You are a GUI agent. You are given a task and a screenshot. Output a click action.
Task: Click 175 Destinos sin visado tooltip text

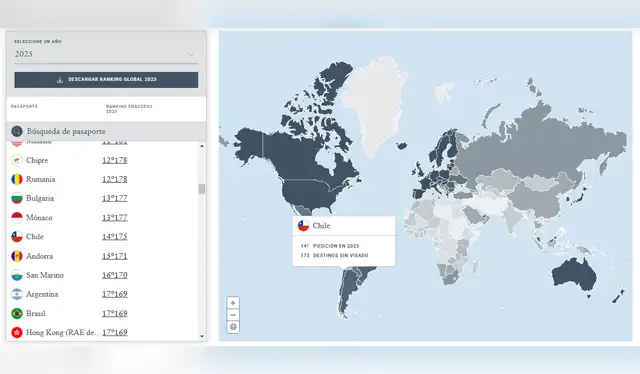tap(334, 255)
